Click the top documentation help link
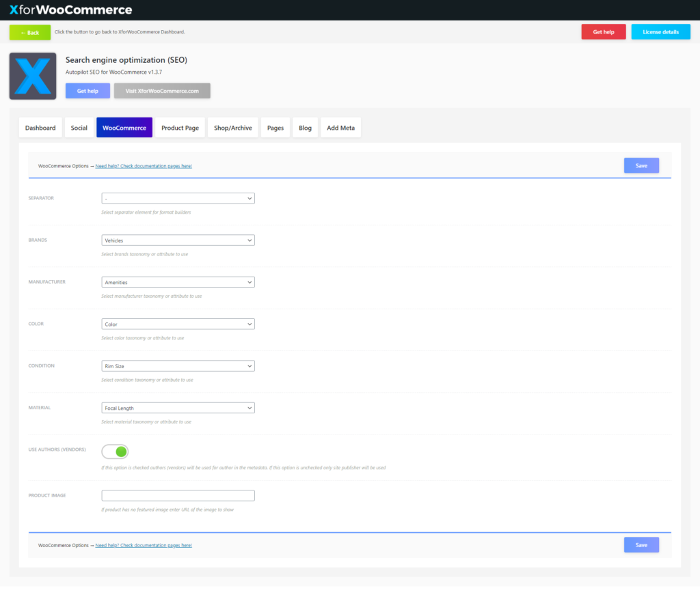700x610 pixels. point(144,166)
